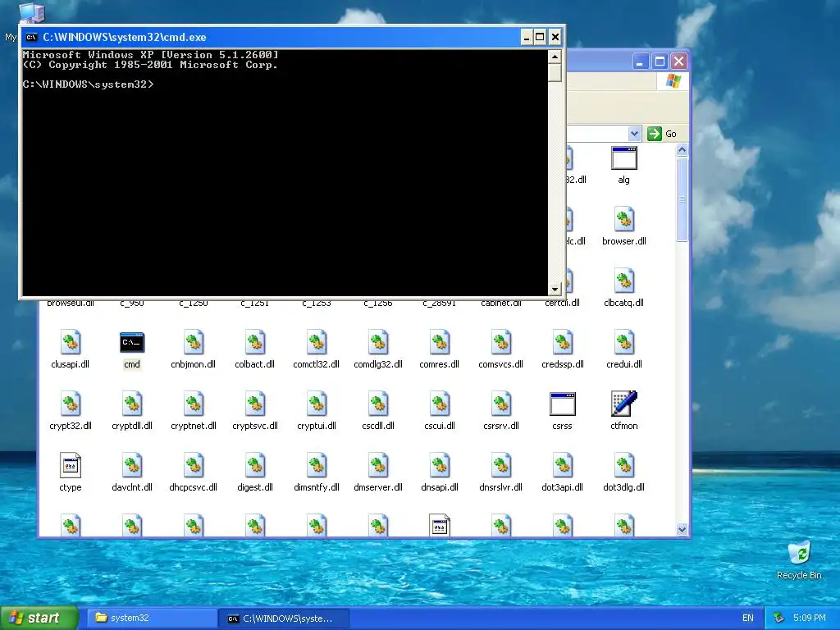Minimize the system32 Explorer window
The height and width of the screenshot is (630, 840).
click(x=640, y=62)
